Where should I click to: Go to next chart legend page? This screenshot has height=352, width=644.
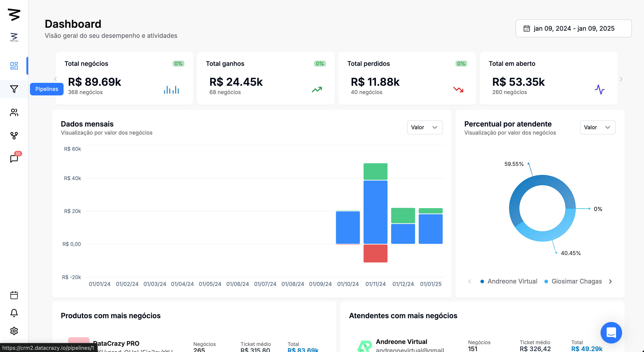610,281
